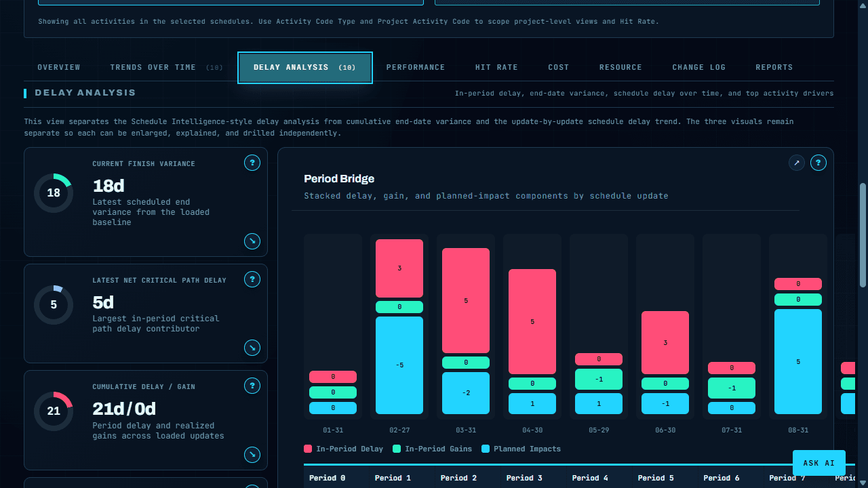Open the Reports tab
The height and width of the screenshot is (488, 868).
click(774, 67)
